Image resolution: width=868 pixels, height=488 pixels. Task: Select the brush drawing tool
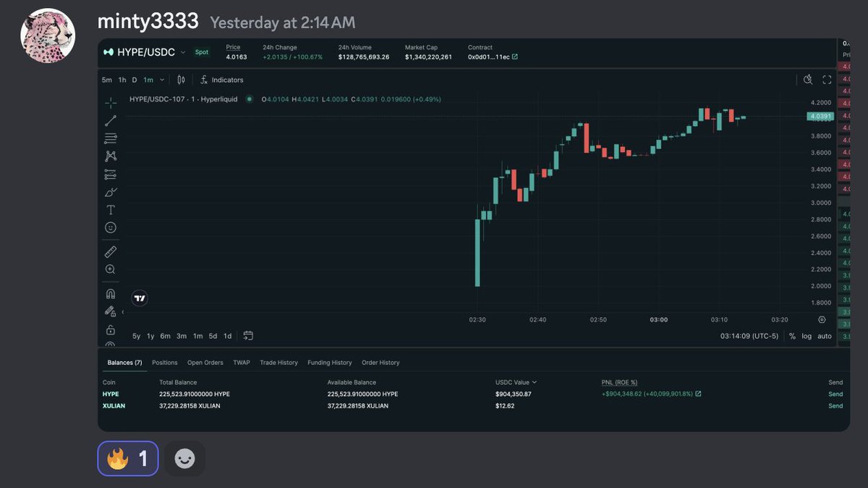pos(110,192)
